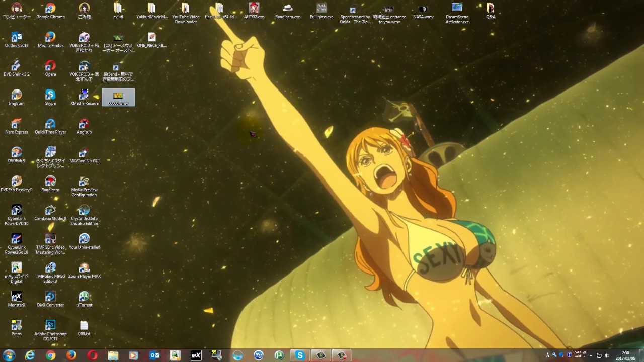Select the DivX Converter desktop icon
The image size is (644, 362).
click(x=50, y=299)
